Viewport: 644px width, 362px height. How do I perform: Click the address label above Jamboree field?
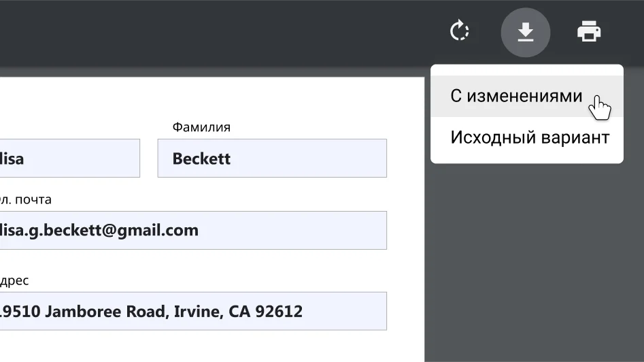pos(15,280)
